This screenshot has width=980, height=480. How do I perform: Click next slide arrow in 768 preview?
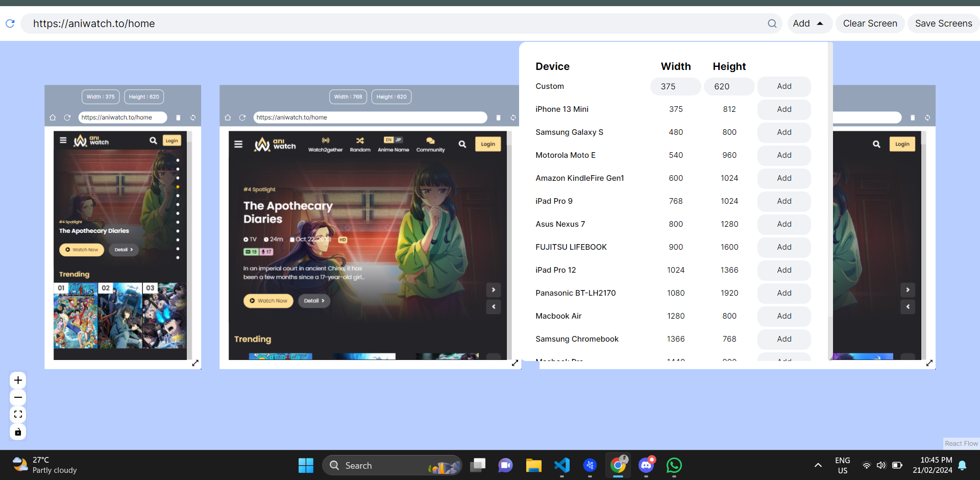point(494,290)
